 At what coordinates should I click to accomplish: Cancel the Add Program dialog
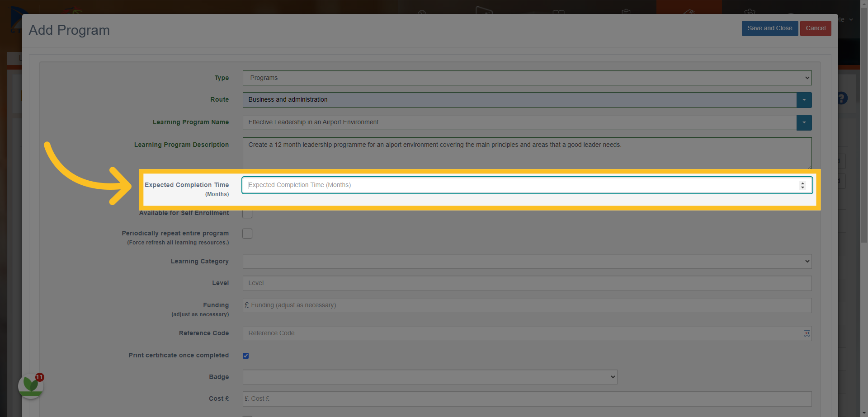coord(816,28)
